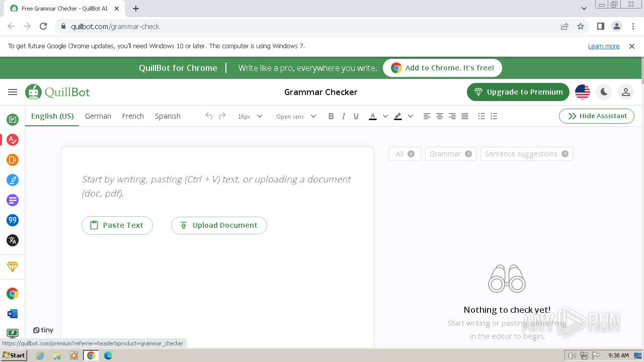This screenshot has width=644, height=362.
Task: Open a new browser tab
Action: tap(136, 9)
